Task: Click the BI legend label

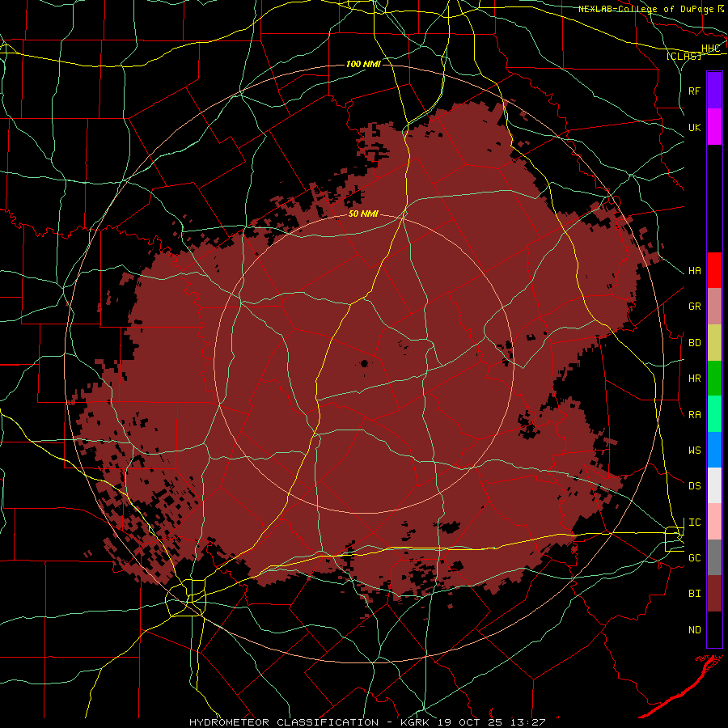Action: [x=694, y=594]
